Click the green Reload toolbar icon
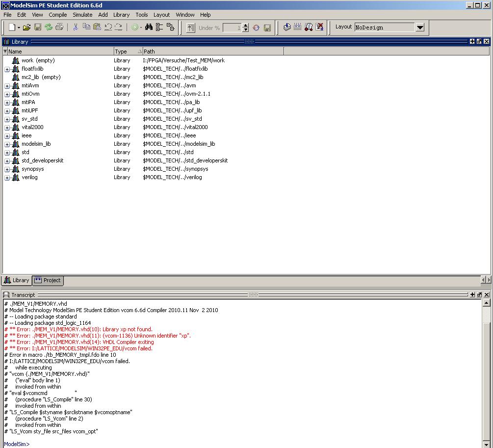The height and width of the screenshot is (448, 493). [x=49, y=27]
